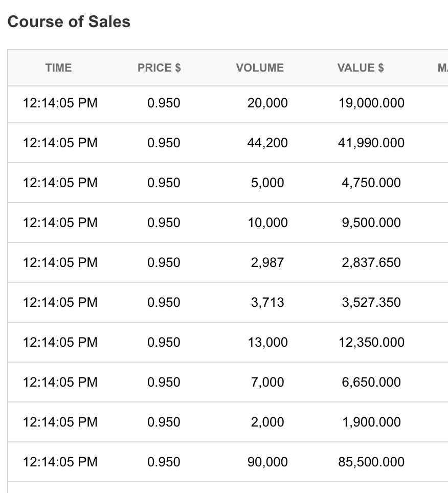Select the 20,000 volume cell
The image size is (448, 493).
(267, 103)
